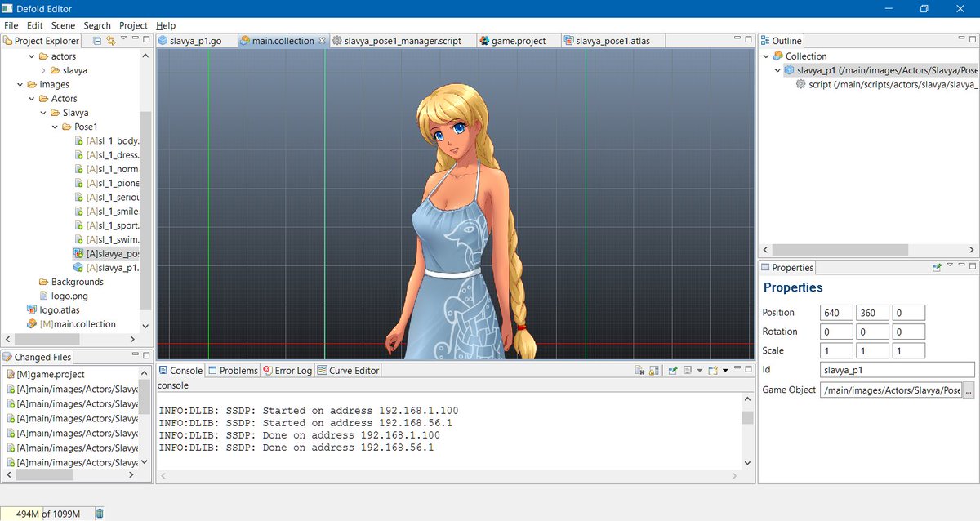Click Pin Console icon in console toolbar
This screenshot has width=980, height=521.
click(673, 371)
